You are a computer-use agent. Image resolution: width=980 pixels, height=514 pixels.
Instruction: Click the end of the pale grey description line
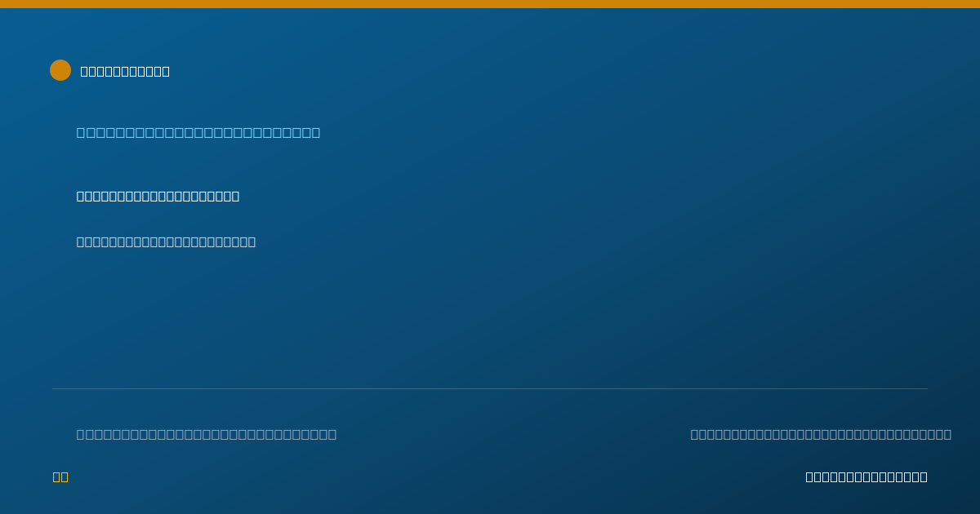click(252, 241)
